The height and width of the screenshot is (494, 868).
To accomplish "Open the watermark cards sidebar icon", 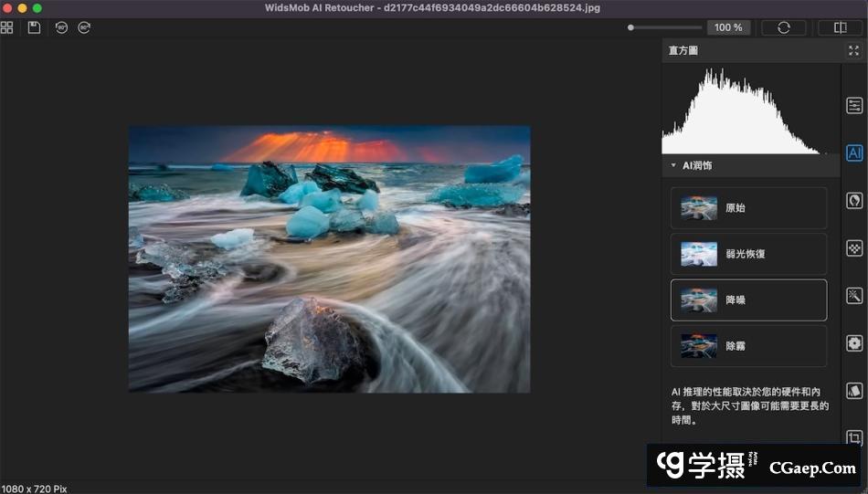I will tap(854, 390).
